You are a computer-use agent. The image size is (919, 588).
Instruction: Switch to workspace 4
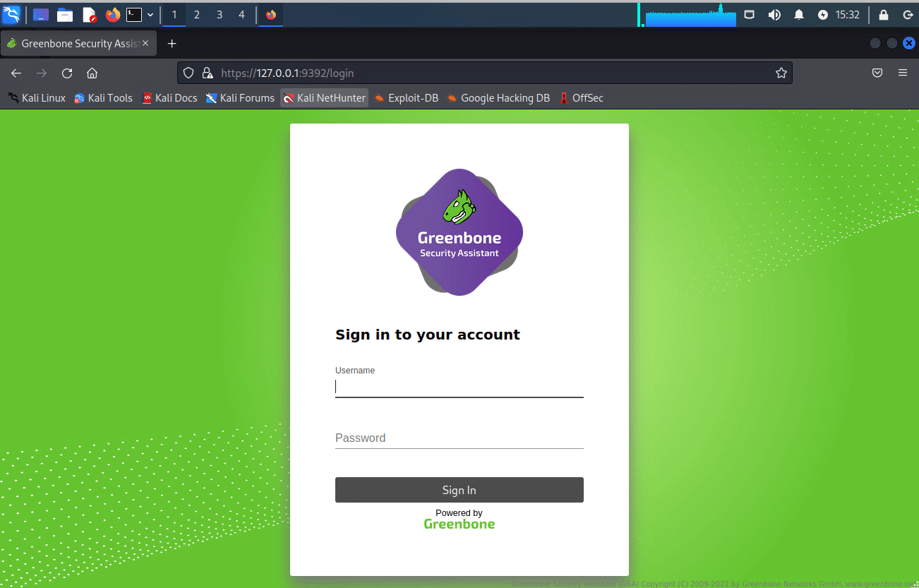[242, 15]
